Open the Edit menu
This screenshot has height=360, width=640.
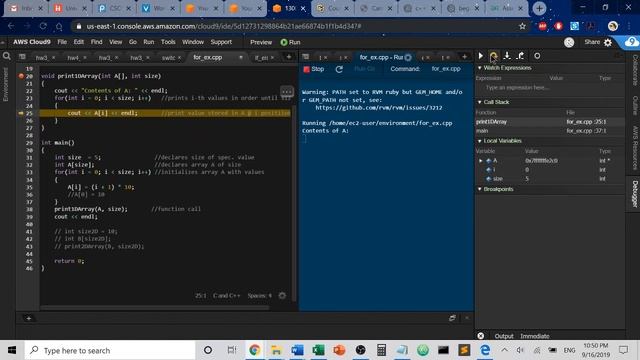click(x=79, y=42)
